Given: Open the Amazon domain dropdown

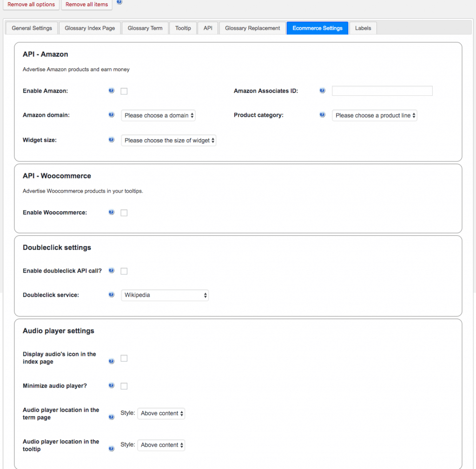Looking at the screenshot, I should tap(158, 115).
